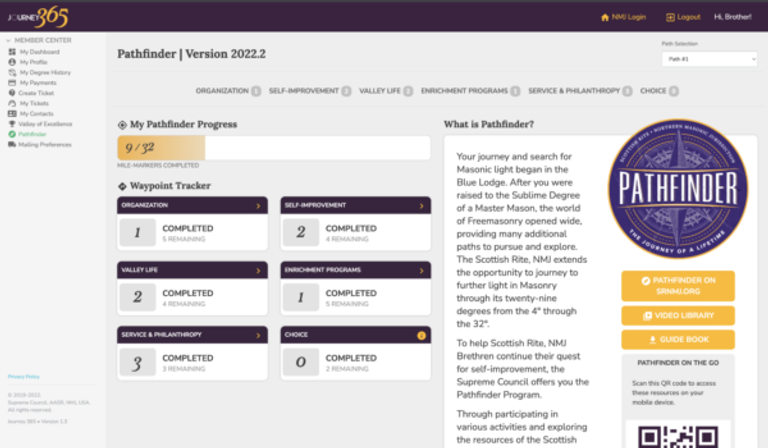Click the My Payments card icon
The width and height of the screenshot is (768, 448).
12,83
